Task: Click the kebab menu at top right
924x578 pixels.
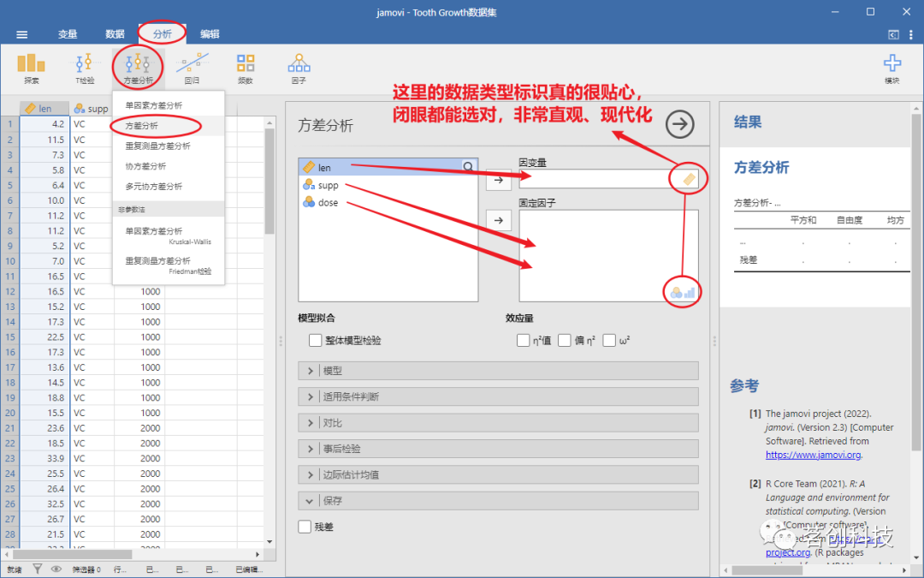Action: coord(911,35)
